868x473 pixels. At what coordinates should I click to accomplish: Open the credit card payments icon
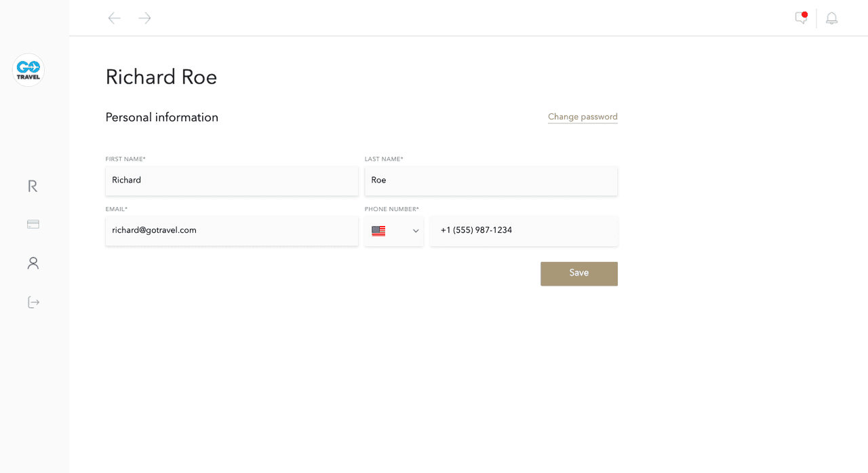(33, 224)
